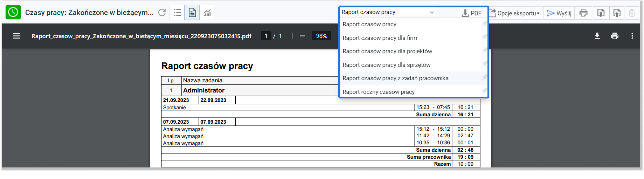Print from the PDF viewer toolbar

[x=615, y=36]
